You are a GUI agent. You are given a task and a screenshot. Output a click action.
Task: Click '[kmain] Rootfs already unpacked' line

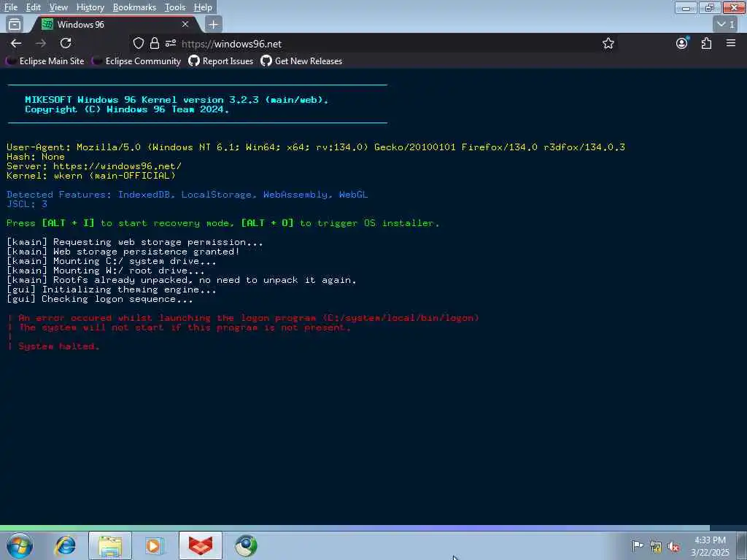(x=182, y=280)
